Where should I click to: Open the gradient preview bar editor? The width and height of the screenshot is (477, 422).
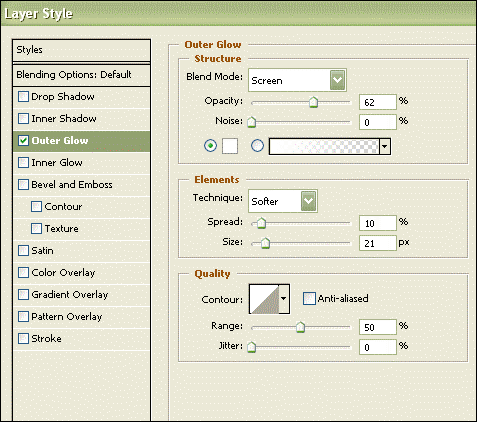pos(324,146)
